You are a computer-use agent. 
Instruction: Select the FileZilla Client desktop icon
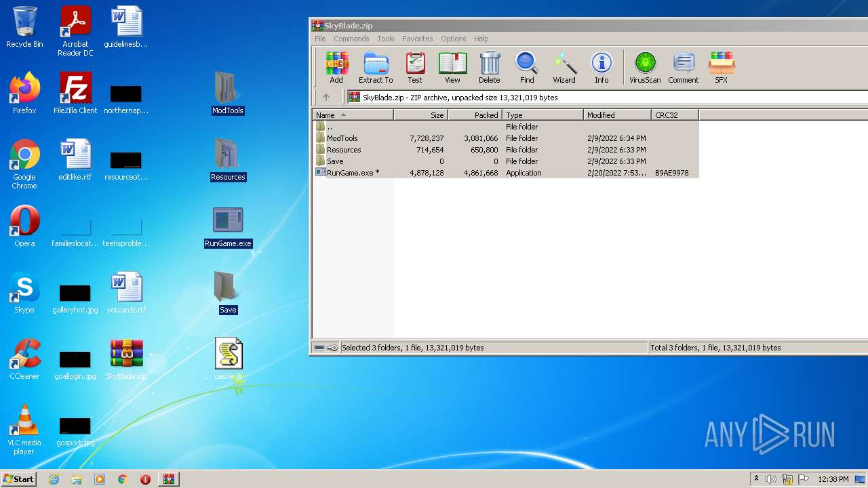coord(75,94)
